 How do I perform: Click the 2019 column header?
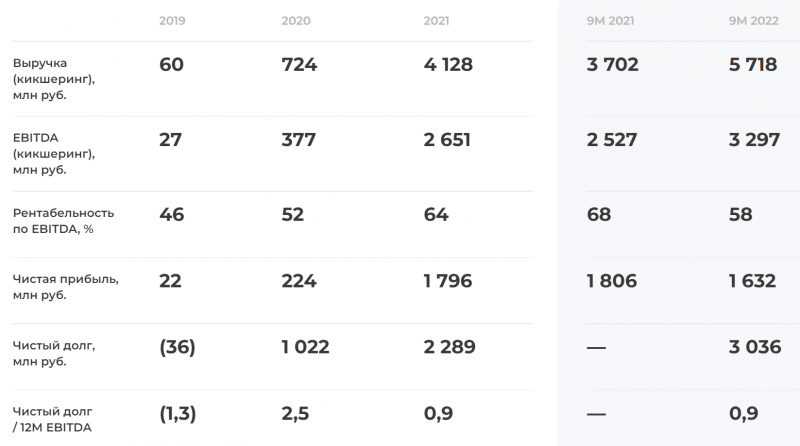tap(172, 21)
